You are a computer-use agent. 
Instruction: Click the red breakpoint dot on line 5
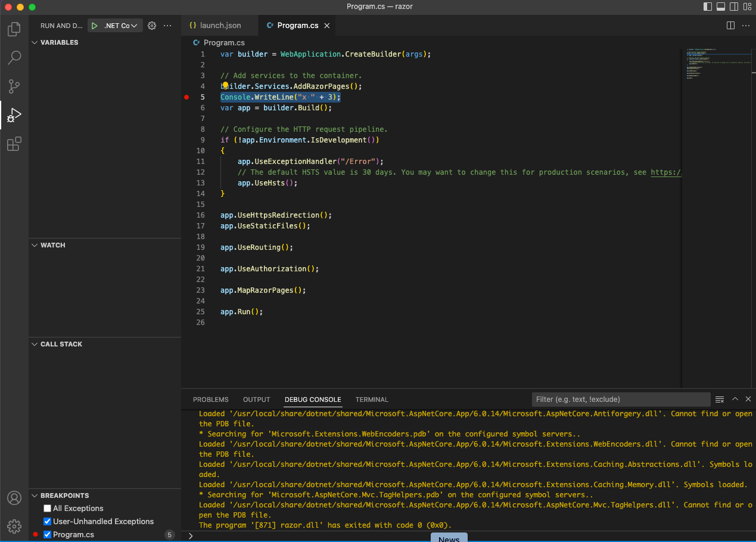[186, 97]
